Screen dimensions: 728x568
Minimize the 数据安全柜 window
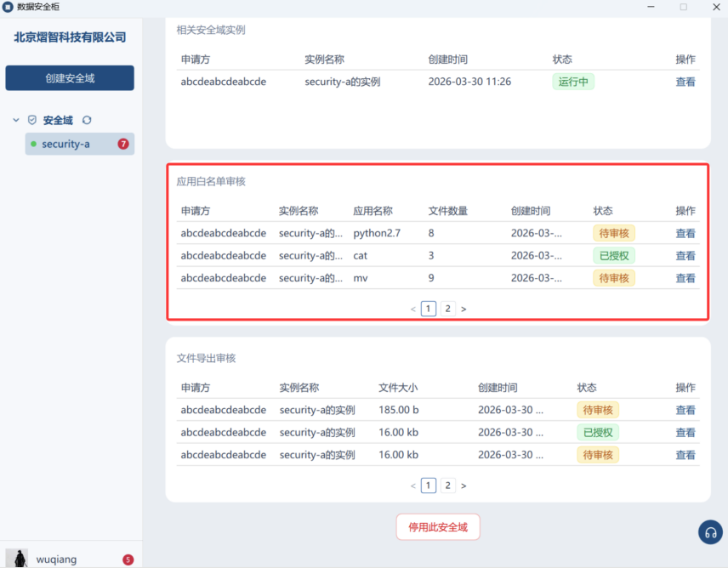[x=651, y=7]
